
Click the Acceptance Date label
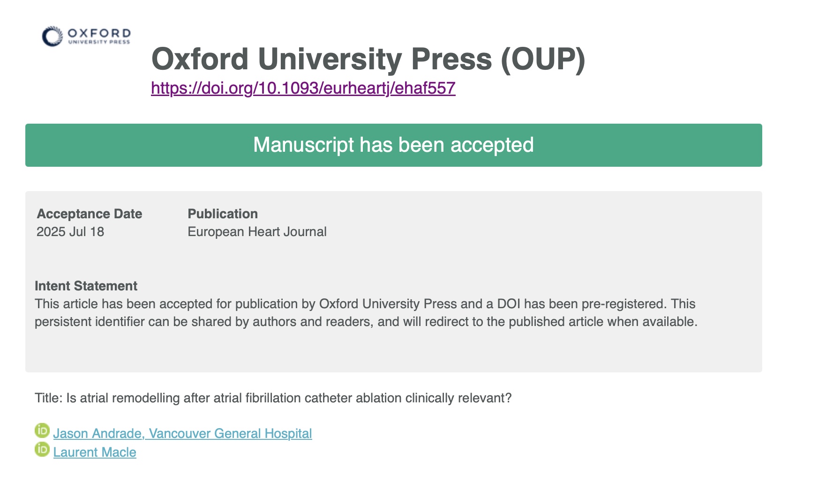tap(89, 214)
